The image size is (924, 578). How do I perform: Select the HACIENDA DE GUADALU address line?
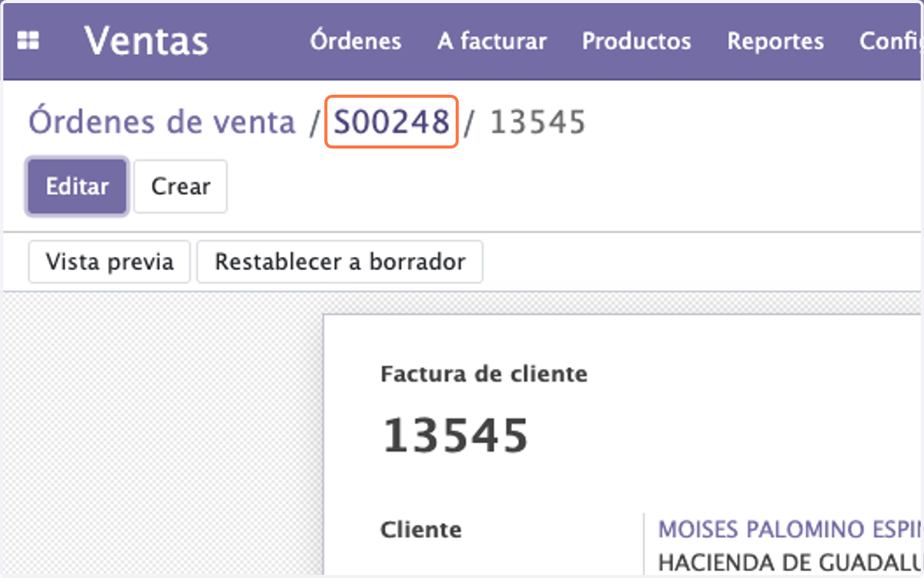coord(790,562)
